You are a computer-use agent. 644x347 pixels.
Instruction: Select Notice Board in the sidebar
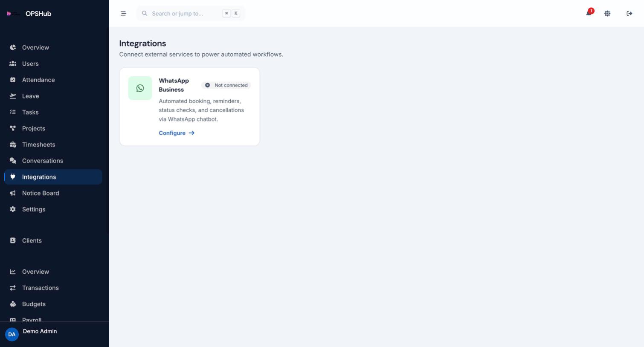[x=53, y=193]
